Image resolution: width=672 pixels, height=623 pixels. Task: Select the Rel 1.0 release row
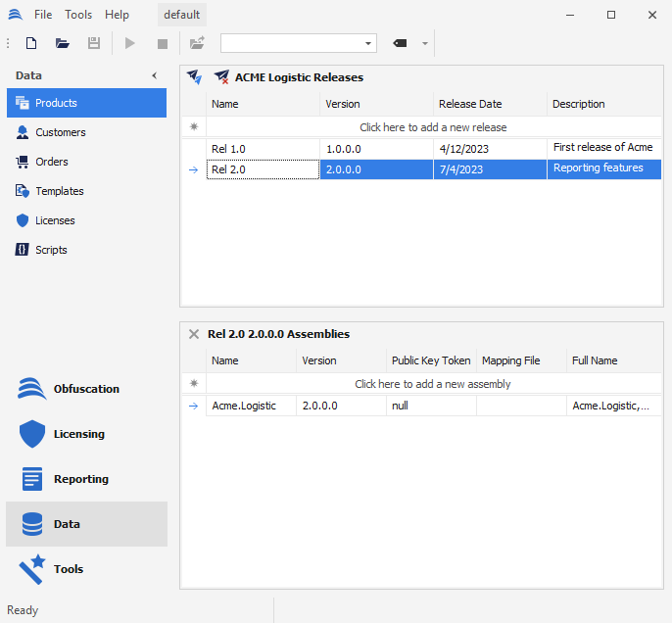tap(263, 149)
